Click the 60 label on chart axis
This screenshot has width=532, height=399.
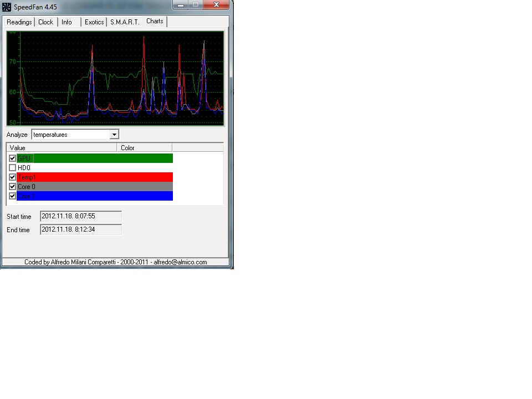point(13,92)
